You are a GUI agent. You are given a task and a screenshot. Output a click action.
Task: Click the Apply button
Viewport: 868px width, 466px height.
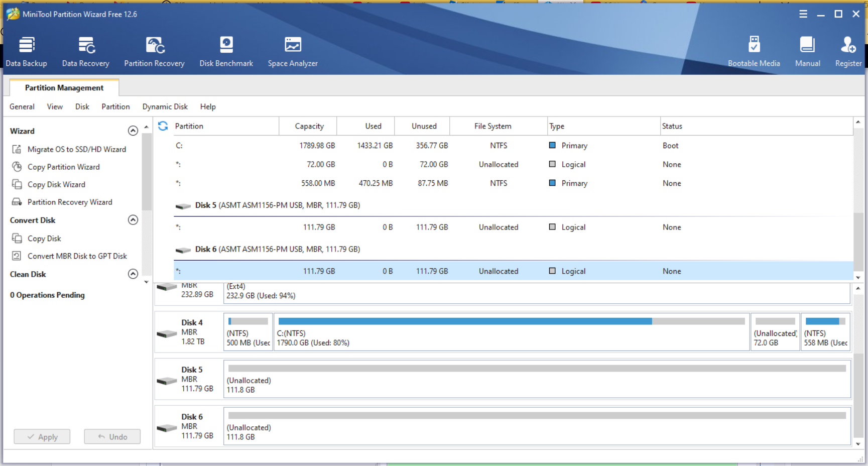42,437
